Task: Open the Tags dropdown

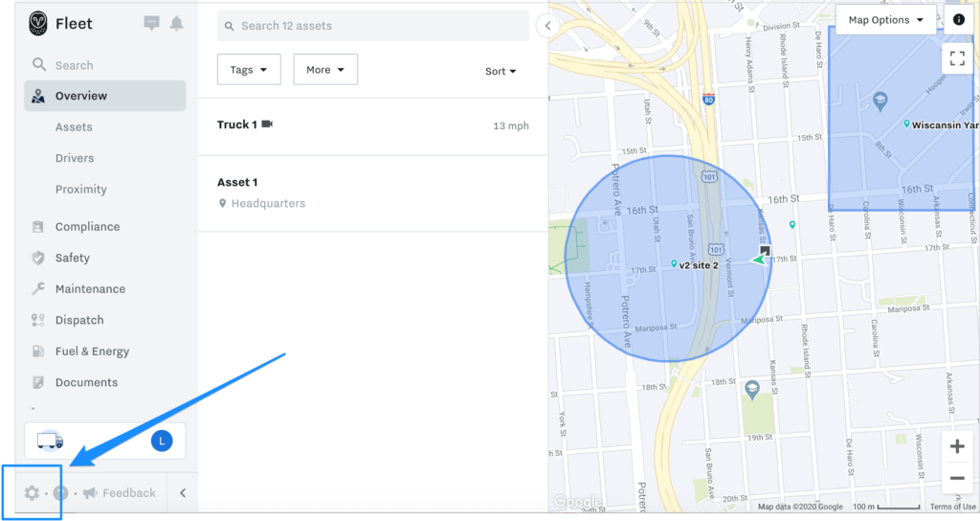Action: [x=249, y=69]
